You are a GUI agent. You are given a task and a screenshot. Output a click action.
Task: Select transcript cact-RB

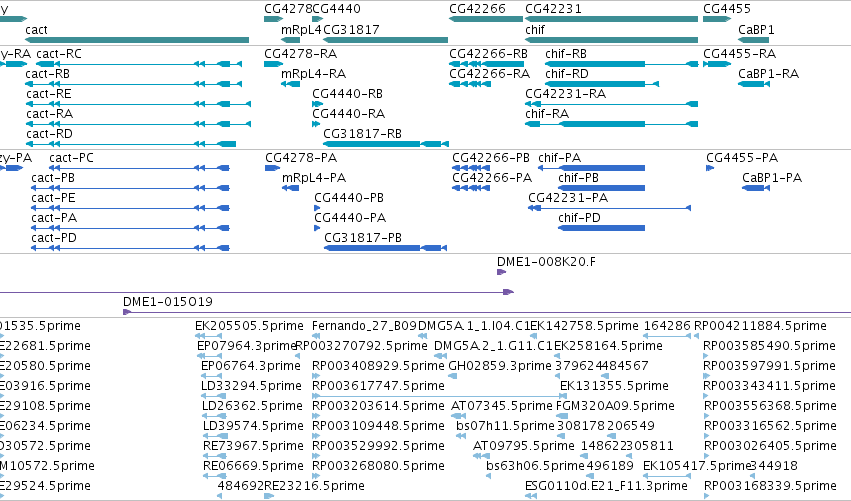[x=134, y=84]
